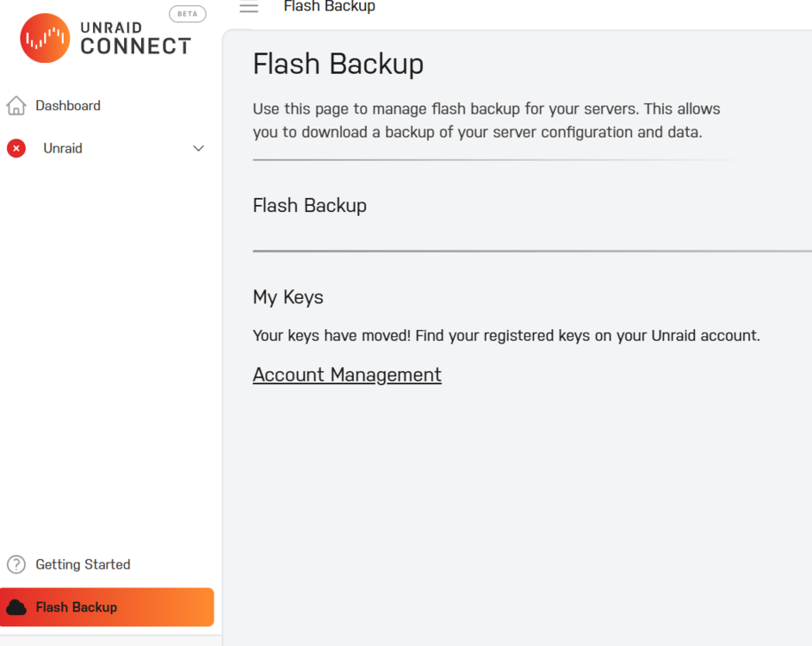Click the keys have moved notice text
The height and width of the screenshot is (646, 812).
(x=506, y=336)
